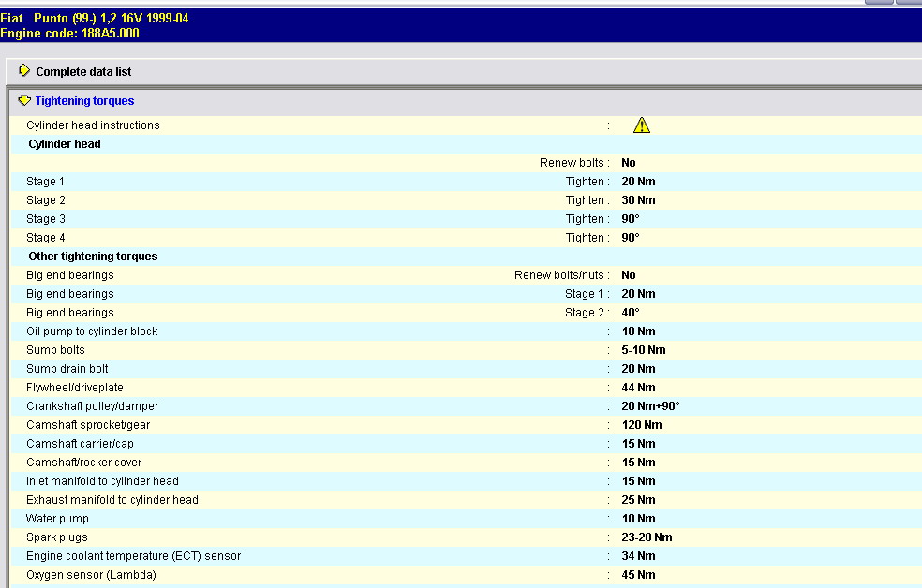This screenshot has height=588, width=922.
Task: Open the Complete data list link
Action: [x=83, y=72]
